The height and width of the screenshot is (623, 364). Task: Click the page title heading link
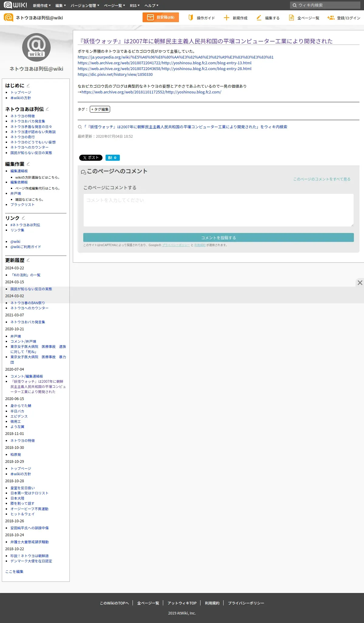click(x=205, y=41)
